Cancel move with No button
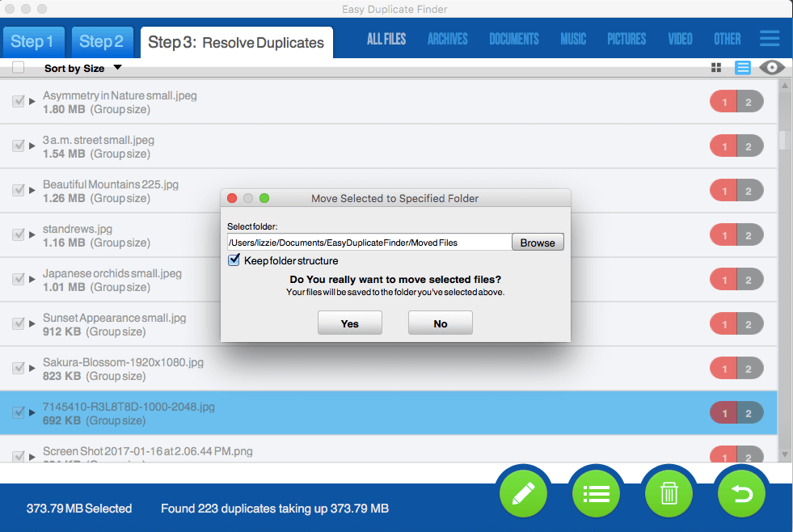This screenshot has width=793, height=532. click(441, 323)
